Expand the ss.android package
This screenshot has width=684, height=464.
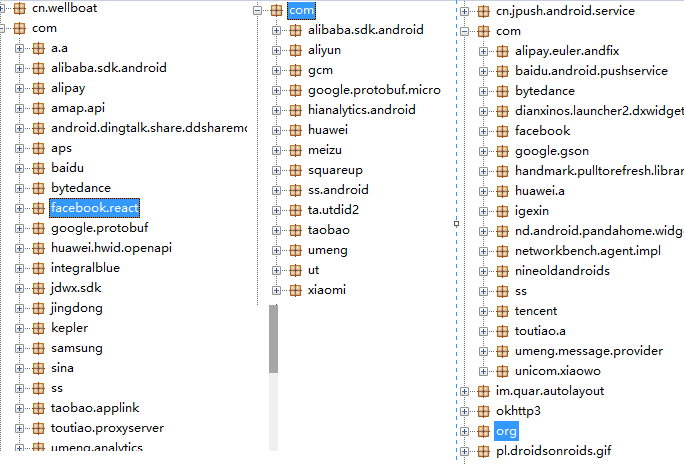[x=276, y=190]
